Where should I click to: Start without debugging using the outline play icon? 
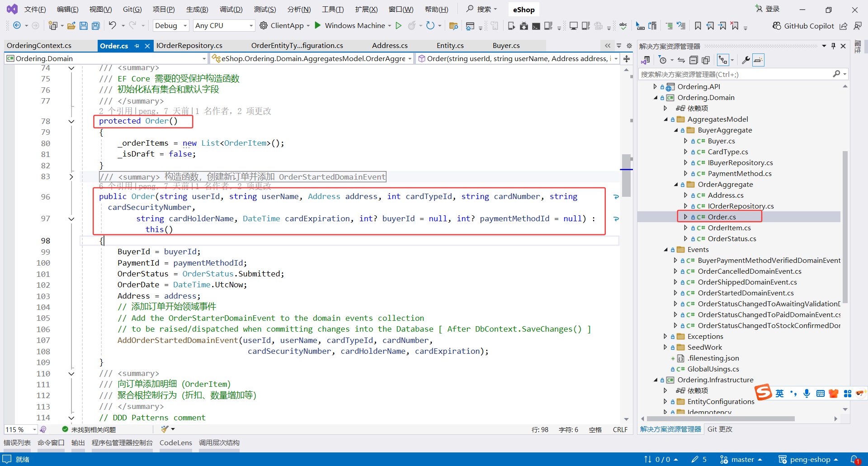(398, 26)
